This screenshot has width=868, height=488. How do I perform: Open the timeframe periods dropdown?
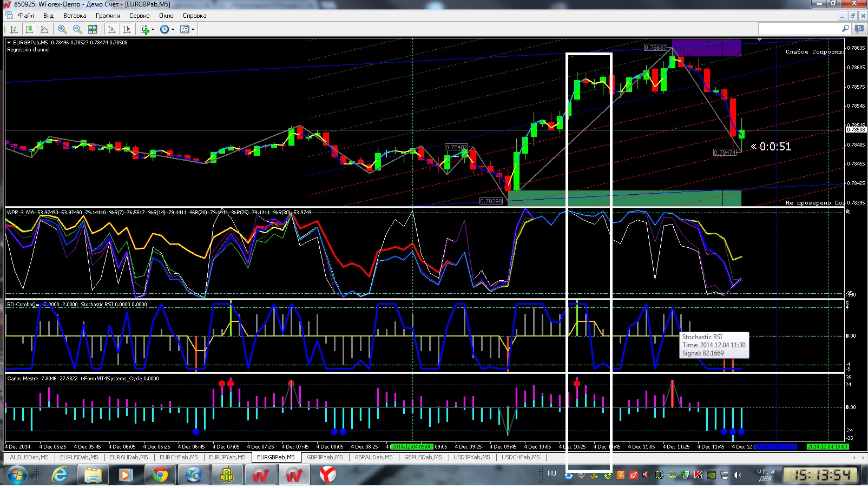click(x=167, y=29)
